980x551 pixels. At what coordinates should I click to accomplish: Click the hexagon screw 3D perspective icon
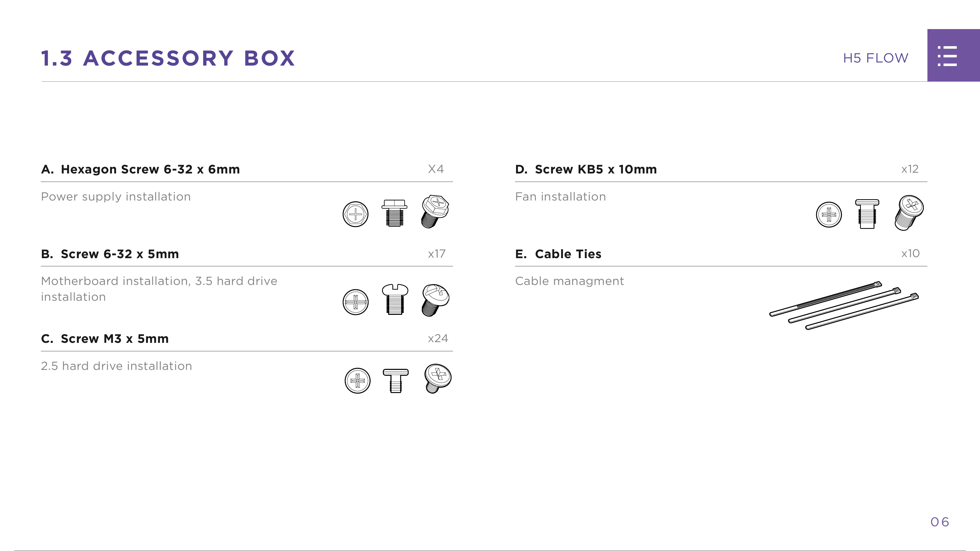coord(435,211)
